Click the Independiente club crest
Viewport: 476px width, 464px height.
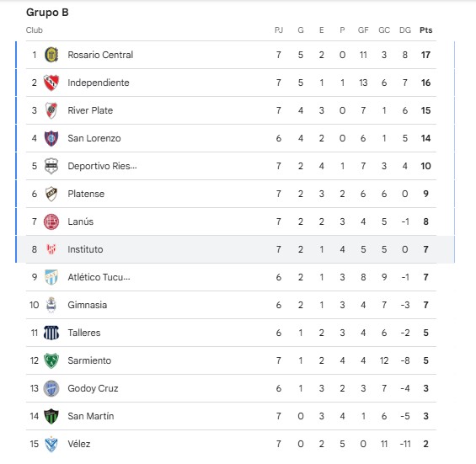point(51,83)
